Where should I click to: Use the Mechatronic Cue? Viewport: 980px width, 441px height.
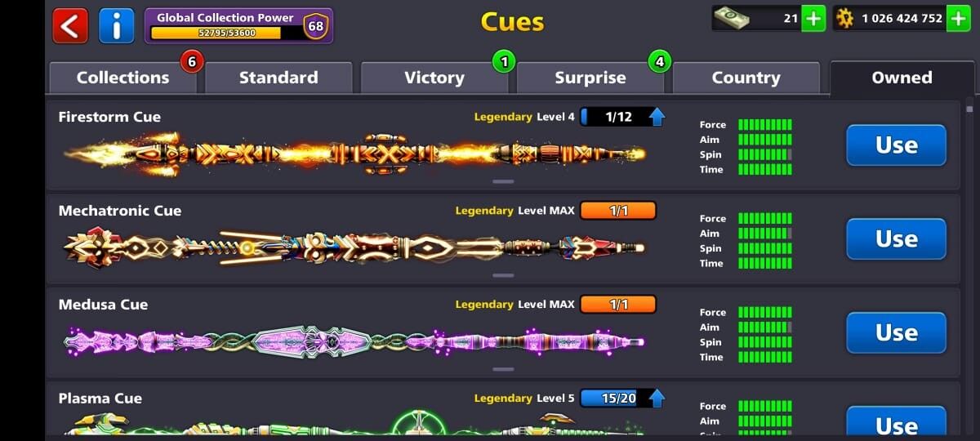896,239
